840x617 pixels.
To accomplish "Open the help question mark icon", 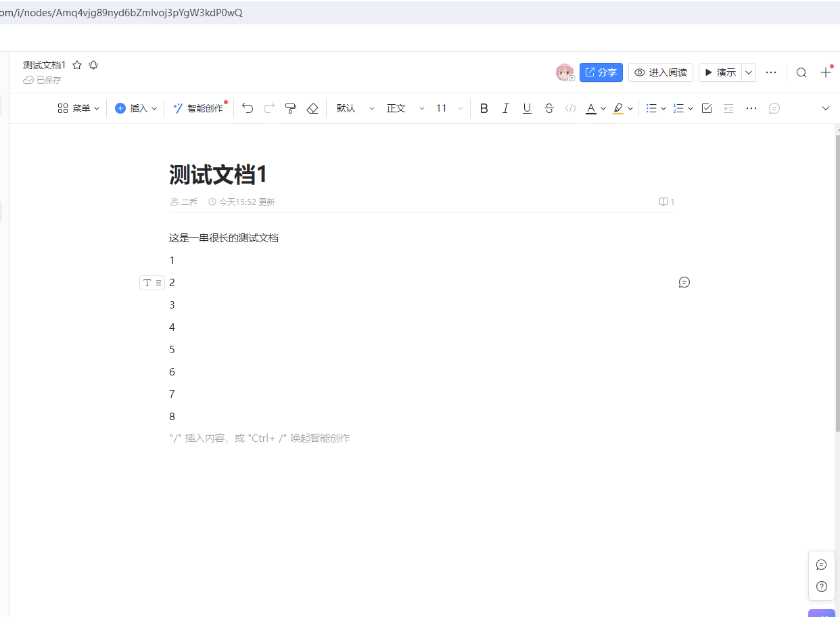I will point(822,587).
